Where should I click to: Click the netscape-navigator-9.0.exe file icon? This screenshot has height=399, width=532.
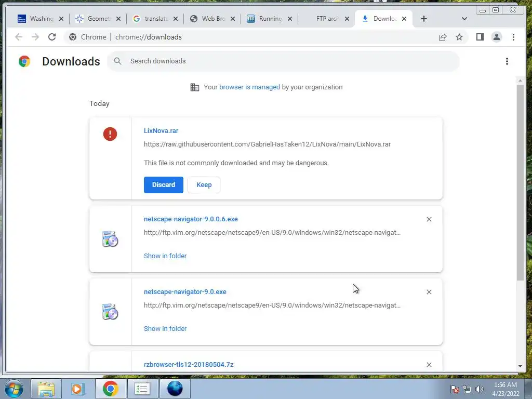[x=110, y=312]
